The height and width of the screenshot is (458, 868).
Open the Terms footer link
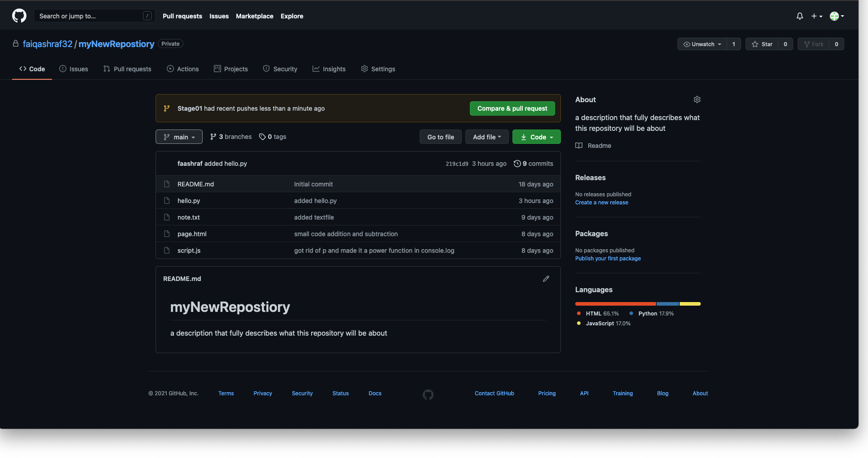226,393
